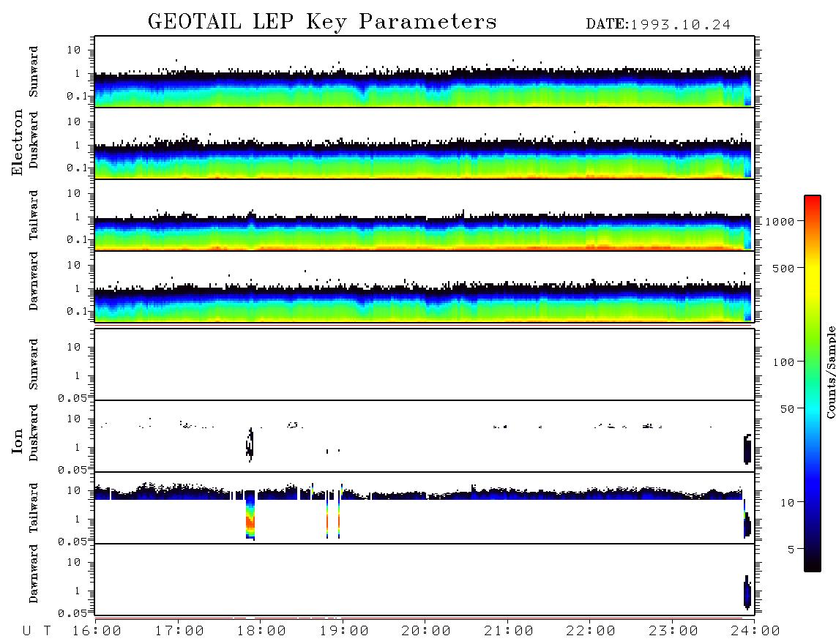
Task: Select the Ion 'Sunward' axis label
Action: [x=33, y=364]
